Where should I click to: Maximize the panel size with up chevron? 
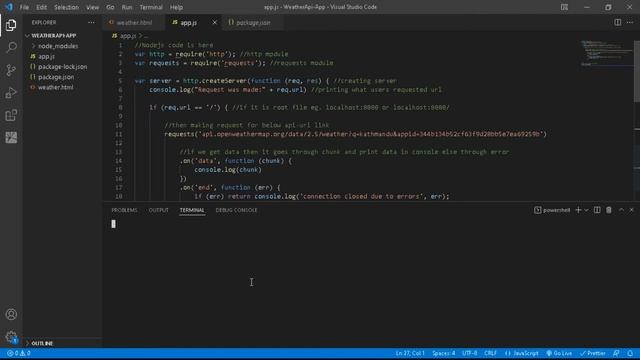(x=621, y=210)
